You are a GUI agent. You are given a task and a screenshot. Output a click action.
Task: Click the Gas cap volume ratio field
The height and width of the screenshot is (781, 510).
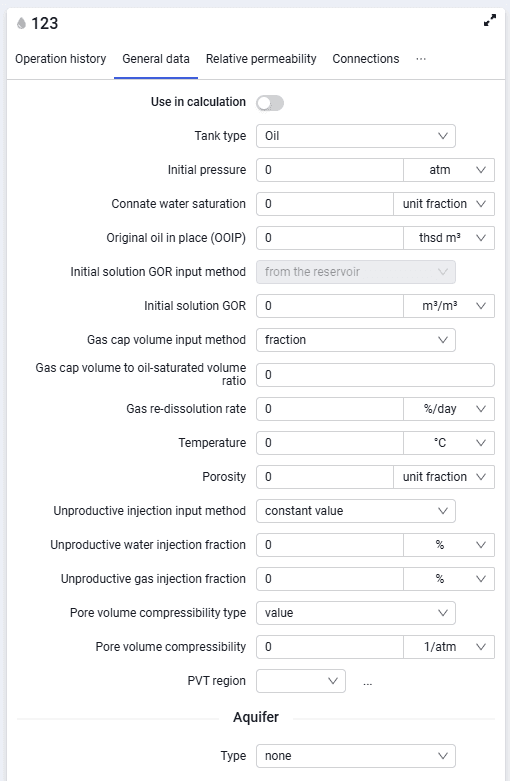pos(376,375)
